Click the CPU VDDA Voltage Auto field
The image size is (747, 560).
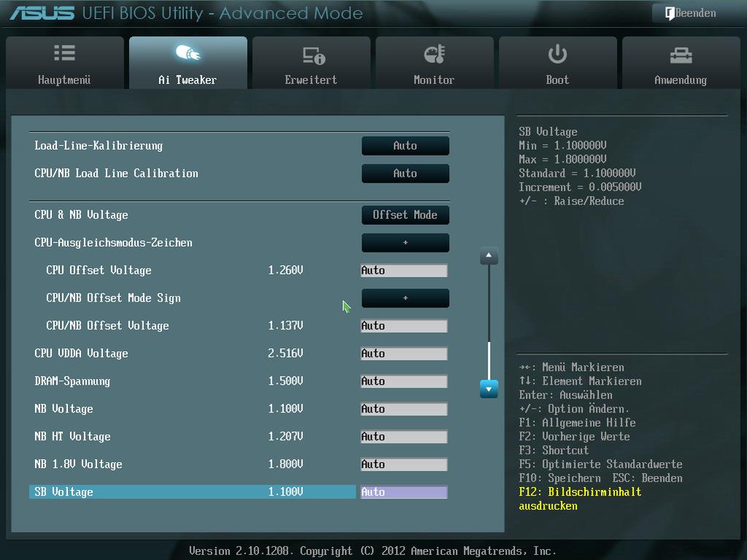click(404, 353)
